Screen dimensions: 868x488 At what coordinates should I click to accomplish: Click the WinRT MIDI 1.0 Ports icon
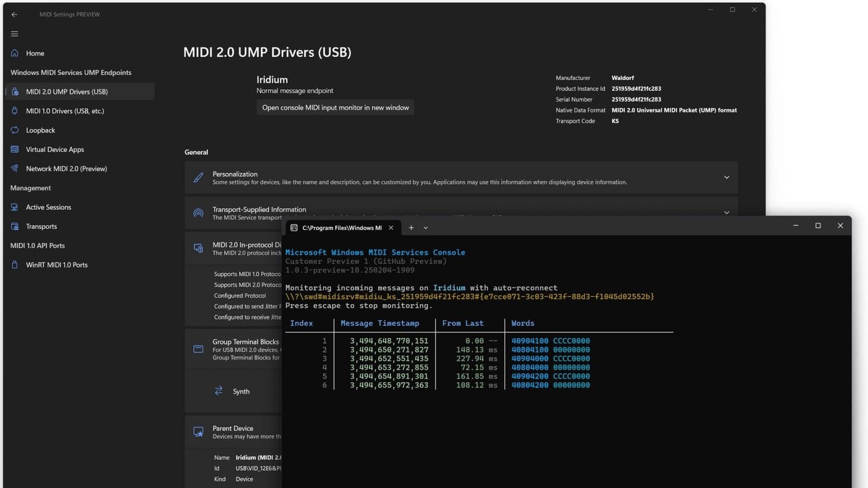coord(15,265)
